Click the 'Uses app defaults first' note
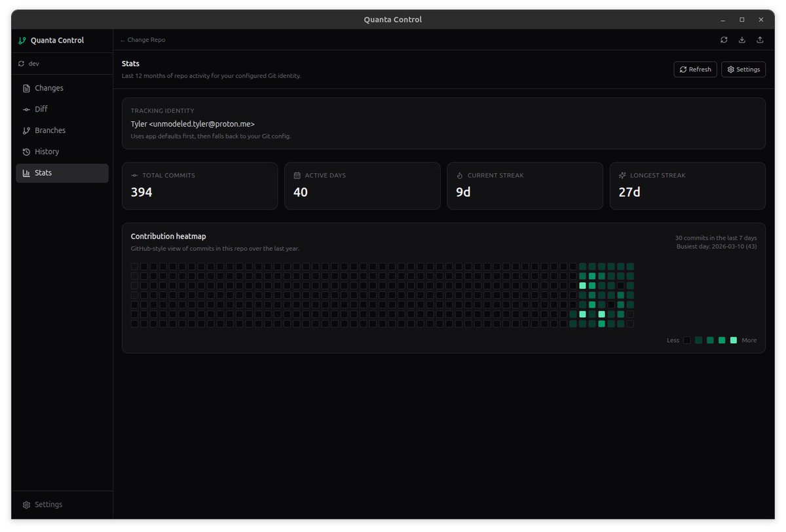This screenshot has height=532, width=786. 211,136
